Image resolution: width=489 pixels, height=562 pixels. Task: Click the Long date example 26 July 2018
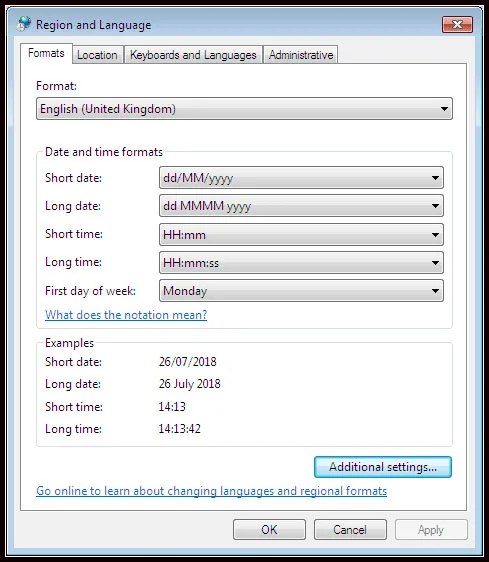190,384
